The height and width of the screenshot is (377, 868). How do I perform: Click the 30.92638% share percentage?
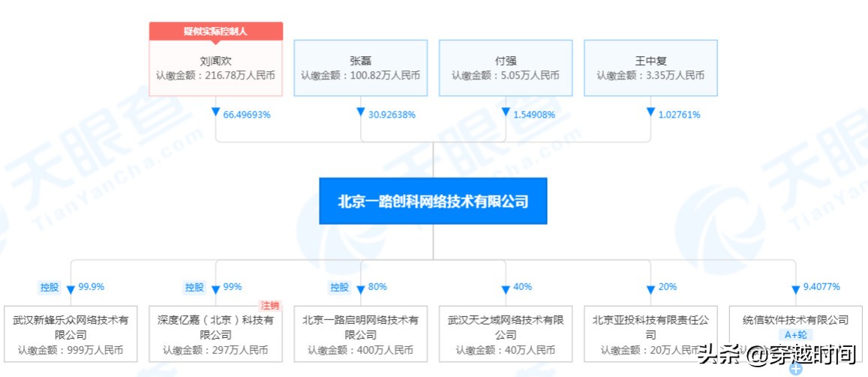(x=392, y=115)
